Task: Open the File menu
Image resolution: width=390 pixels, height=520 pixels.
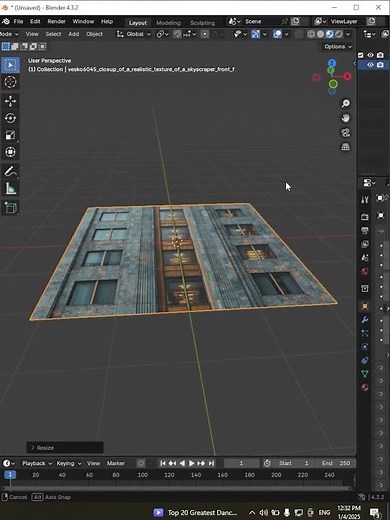Action: click(x=18, y=22)
